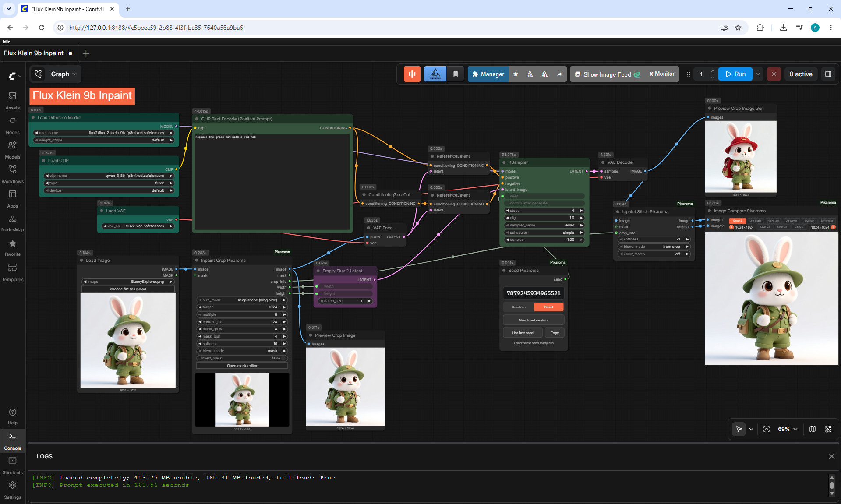Select the Overlay compare mode
The width and height of the screenshot is (841, 504).
click(809, 221)
